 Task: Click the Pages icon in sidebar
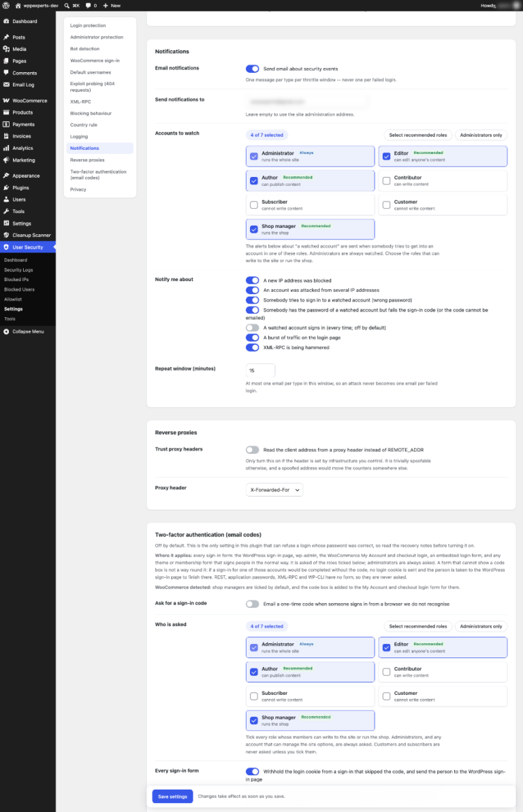pyautogui.click(x=6, y=61)
